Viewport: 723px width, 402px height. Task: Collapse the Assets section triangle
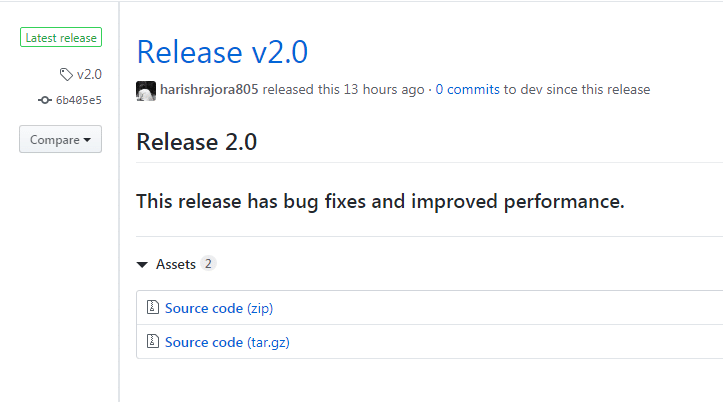point(142,265)
